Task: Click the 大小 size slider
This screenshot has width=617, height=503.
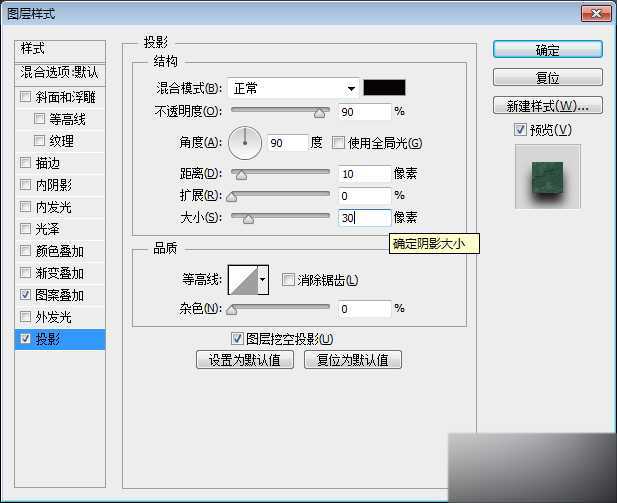Action: [x=280, y=216]
